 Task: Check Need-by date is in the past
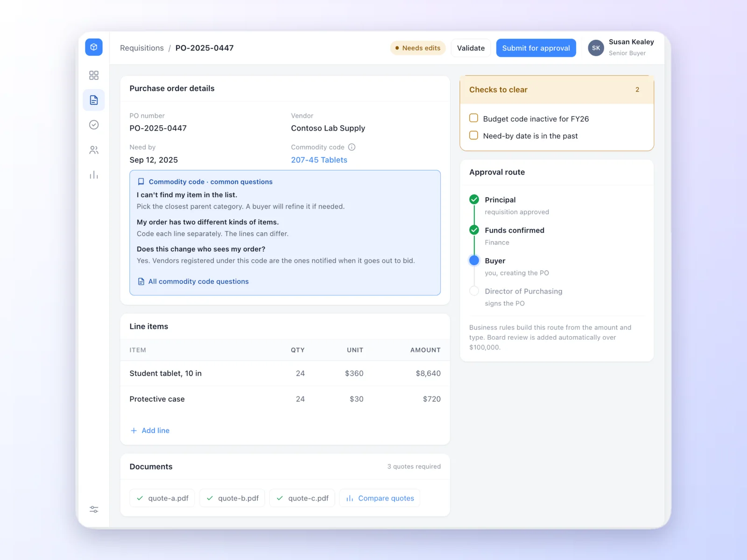coord(473,135)
